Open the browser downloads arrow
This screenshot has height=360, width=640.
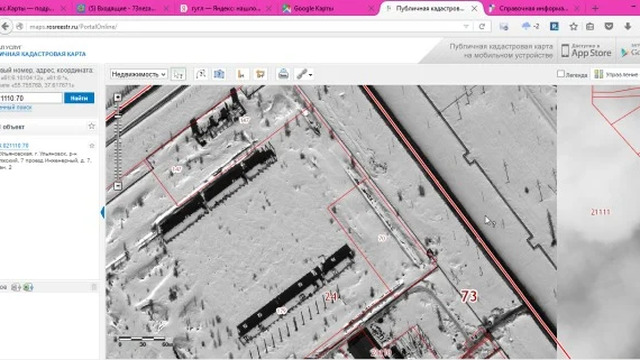628,27
